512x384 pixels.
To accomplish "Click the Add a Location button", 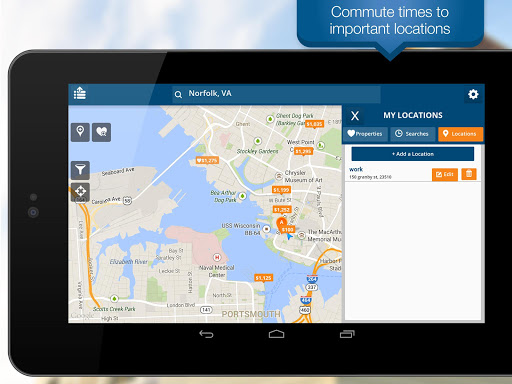I will tap(413, 154).
